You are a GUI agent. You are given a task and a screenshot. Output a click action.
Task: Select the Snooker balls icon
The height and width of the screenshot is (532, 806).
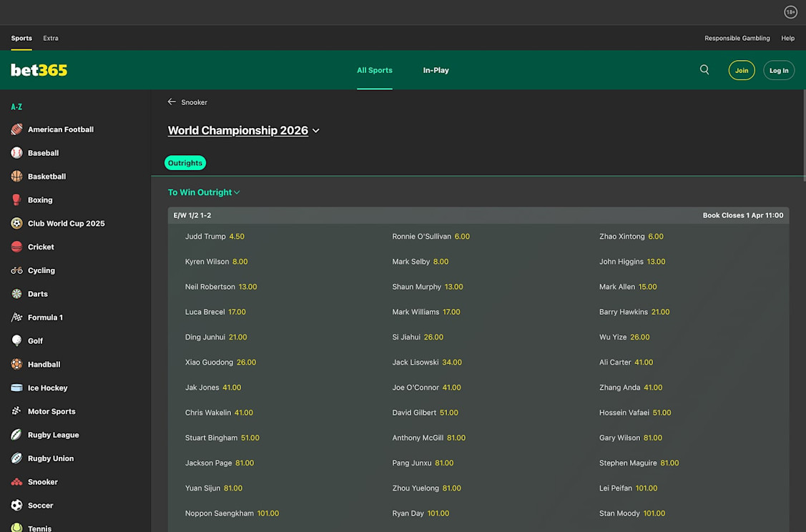coord(16,482)
